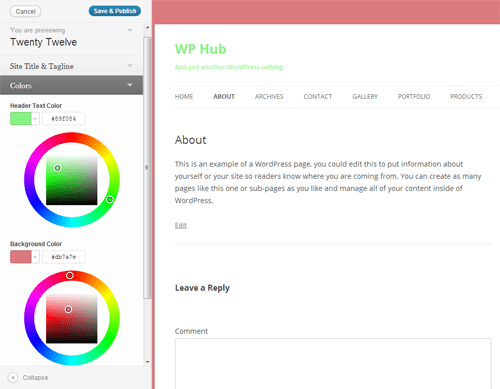Open the GALLERY menu item
500x389 pixels.
[x=365, y=97]
